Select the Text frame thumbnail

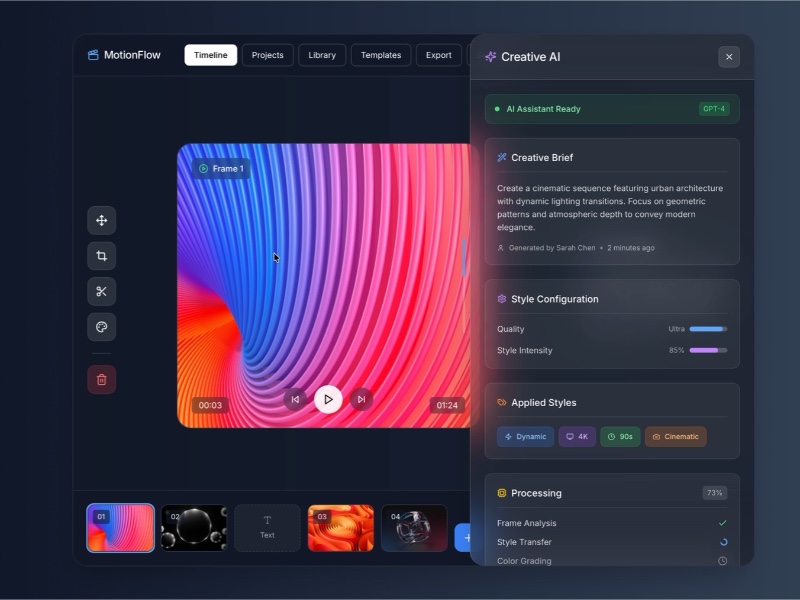[x=267, y=528]
